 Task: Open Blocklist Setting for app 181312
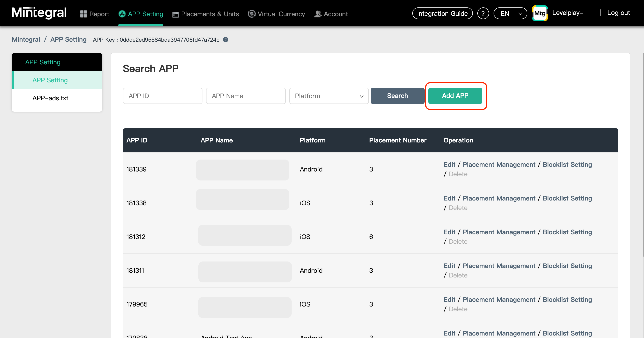[x=567, y=232]
